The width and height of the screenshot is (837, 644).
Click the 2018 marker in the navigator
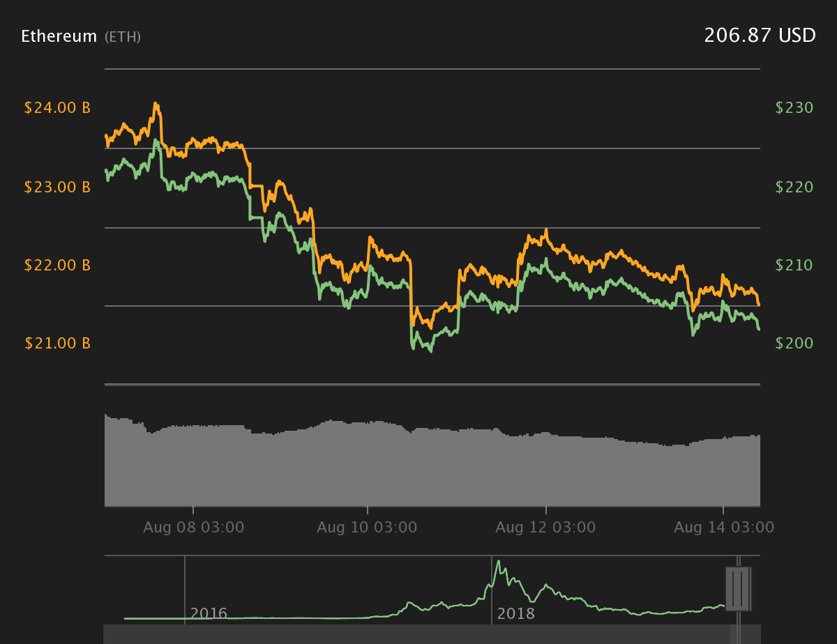pyautogui.click(x=516, y=614)
